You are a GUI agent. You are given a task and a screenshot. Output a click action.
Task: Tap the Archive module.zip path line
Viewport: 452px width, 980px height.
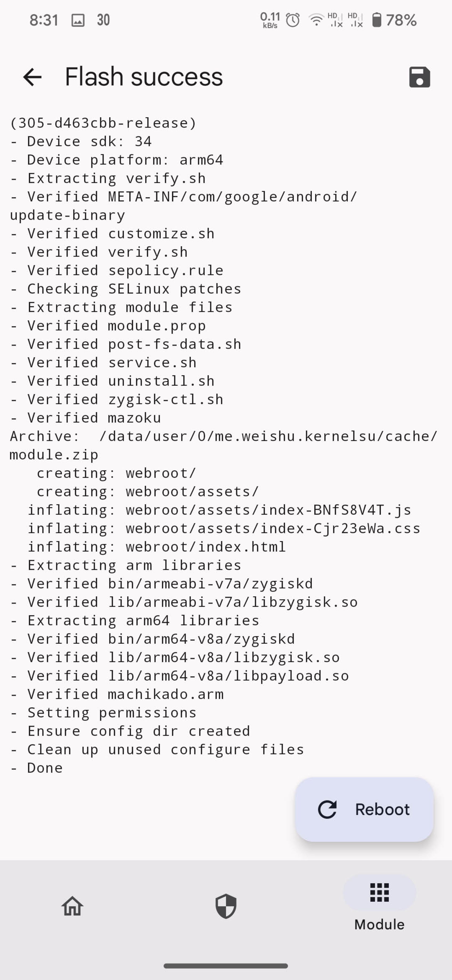click(224, 445)
